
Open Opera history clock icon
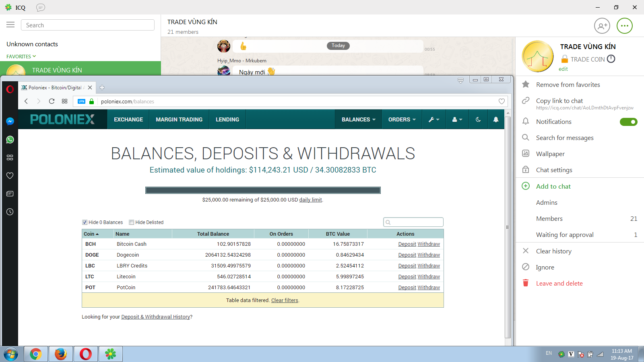10,212
